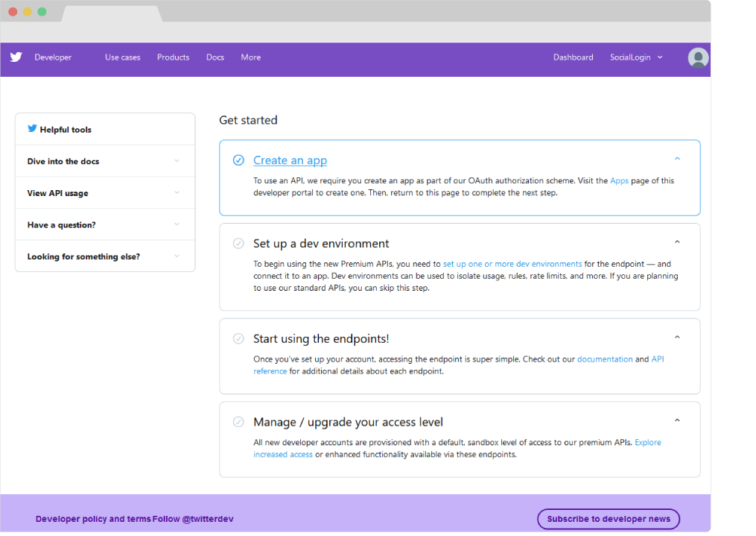756x536 pixels.
Task: Open the Products menu
Action: tap(173, 57)
